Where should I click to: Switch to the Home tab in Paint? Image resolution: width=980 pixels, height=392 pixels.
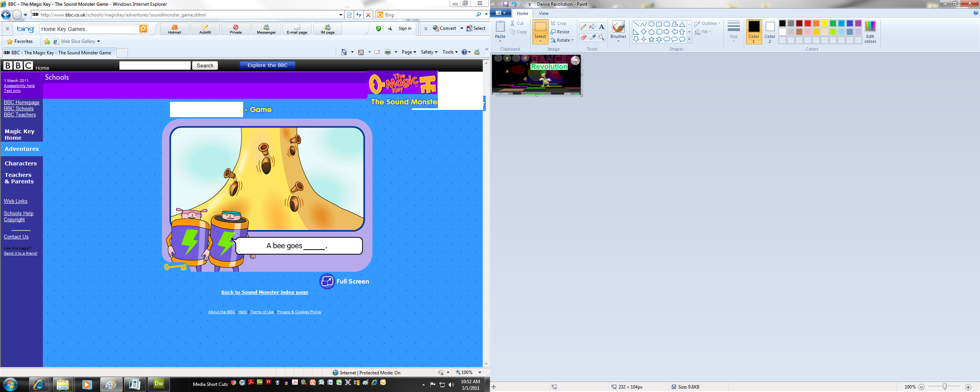(x=522, y=13)
